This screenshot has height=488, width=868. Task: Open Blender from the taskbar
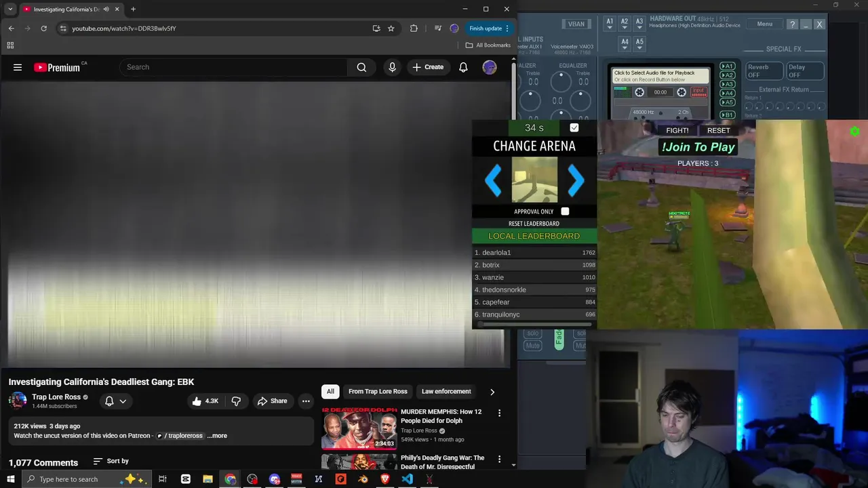click(x=363, y=479)
